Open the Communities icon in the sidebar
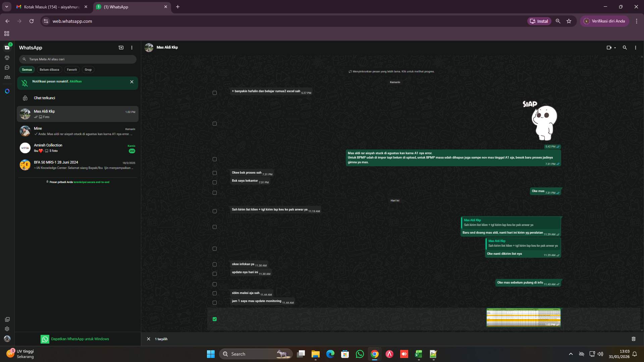 click(7, 77)
